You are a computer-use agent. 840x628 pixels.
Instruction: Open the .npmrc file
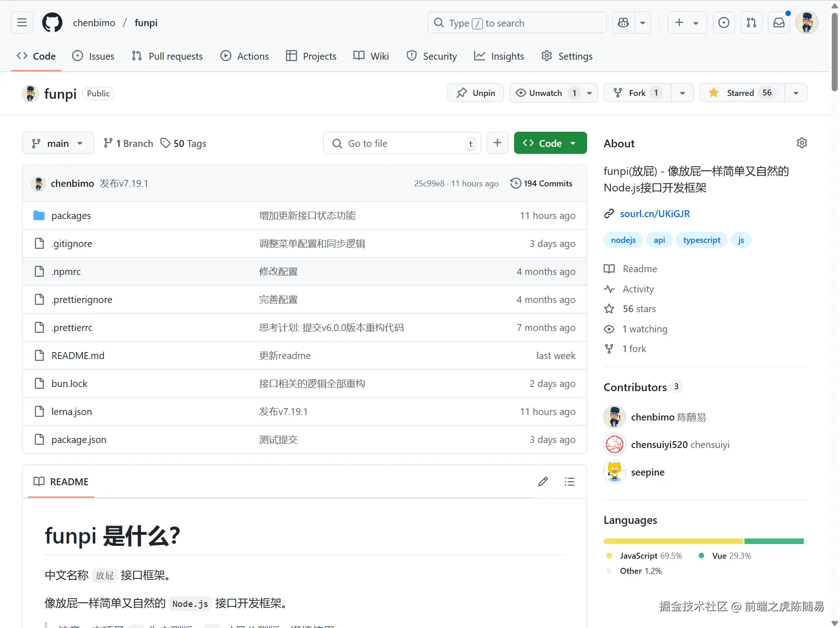coord(66,272)
